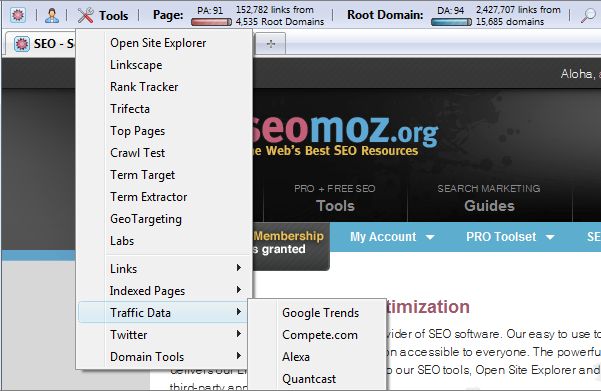Choose Term Target menu entry

(x=164, y=175)
